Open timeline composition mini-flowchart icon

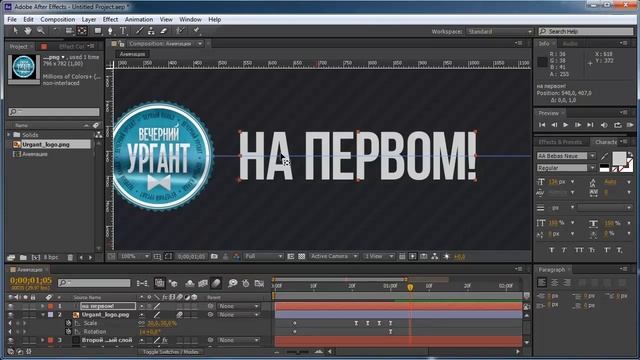click(142, 283)
